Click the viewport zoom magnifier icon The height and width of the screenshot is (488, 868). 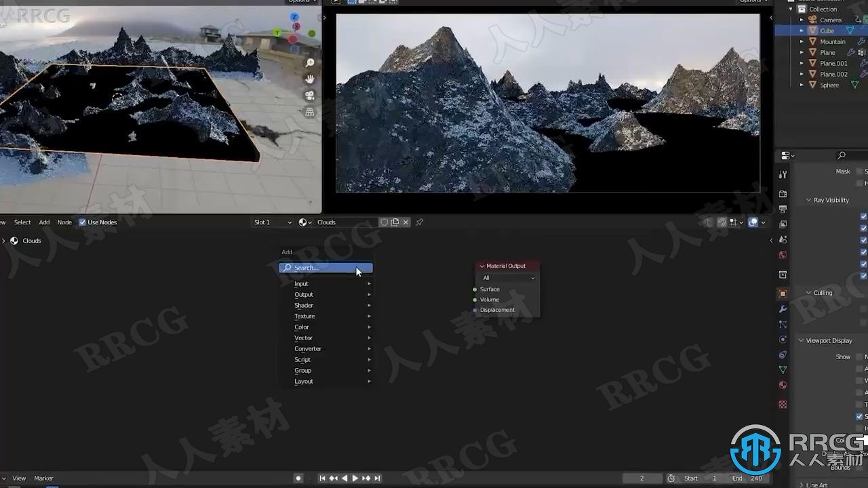pos(310,63)
